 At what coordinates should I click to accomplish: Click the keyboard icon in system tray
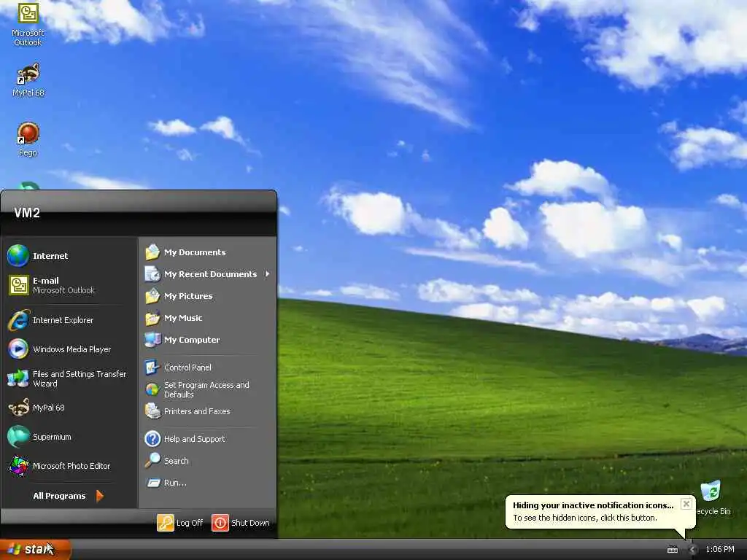point(672,550)
